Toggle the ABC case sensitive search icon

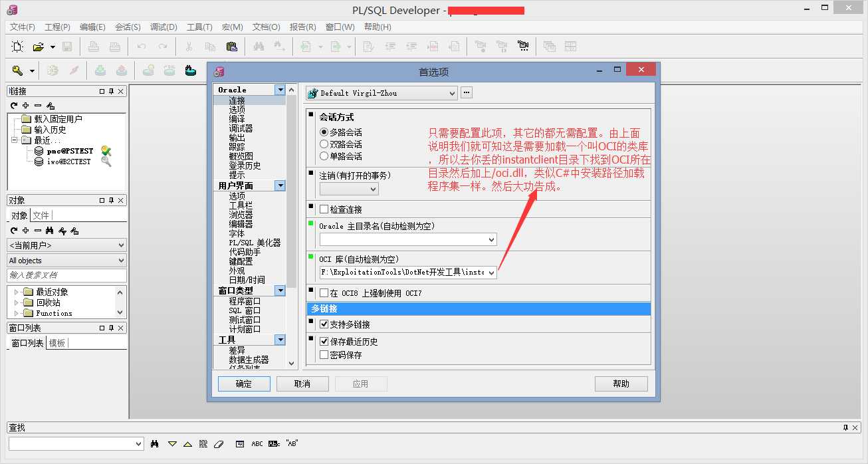[257, 443]
